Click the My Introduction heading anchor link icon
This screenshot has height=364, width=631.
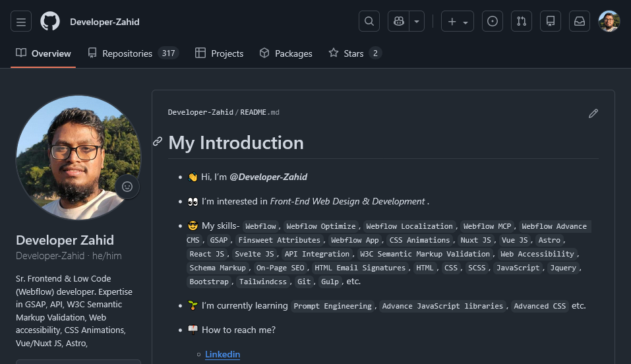point(158,142)
